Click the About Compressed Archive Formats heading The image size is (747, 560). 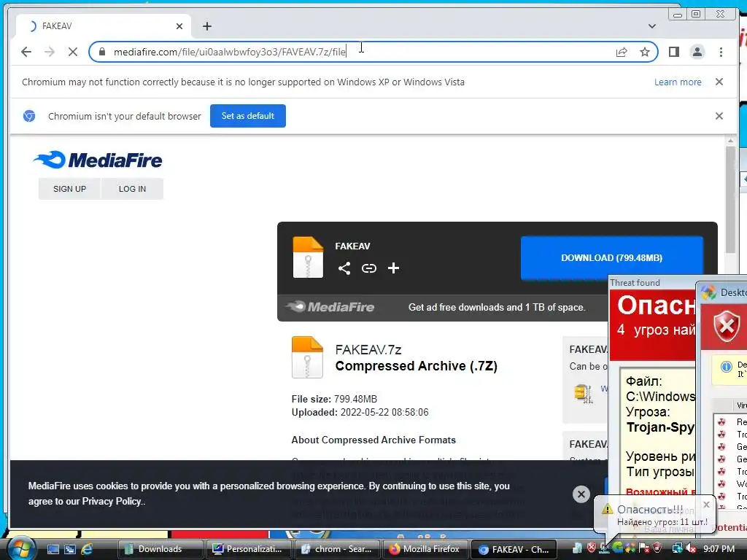tap(373, 440)
